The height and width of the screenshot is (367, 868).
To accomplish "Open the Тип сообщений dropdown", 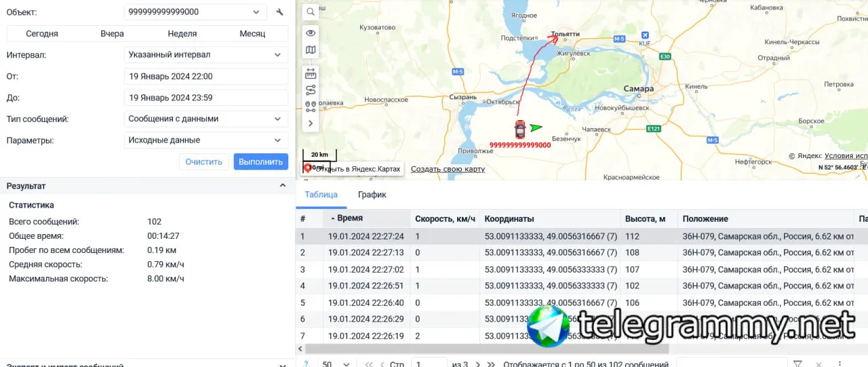I will point(206,119).
